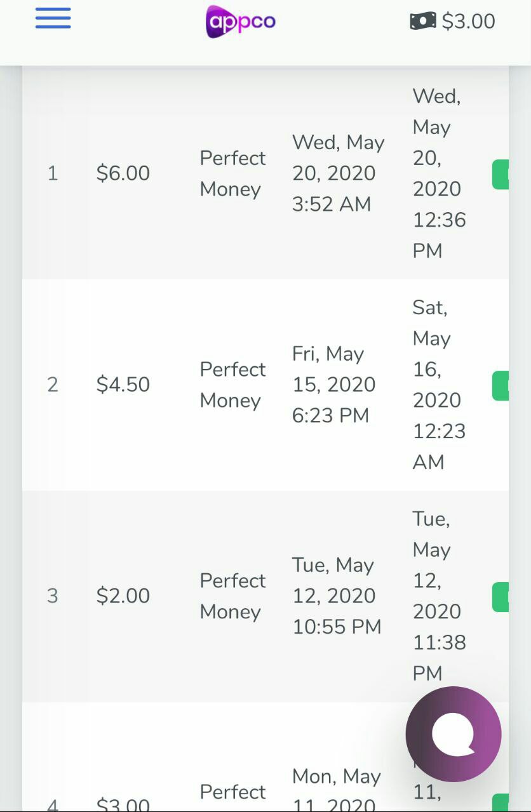Select the Fri, May 15, 2020 6:23 PM date
The width and height of the screenshot is (531, 812).
point(333,385)
